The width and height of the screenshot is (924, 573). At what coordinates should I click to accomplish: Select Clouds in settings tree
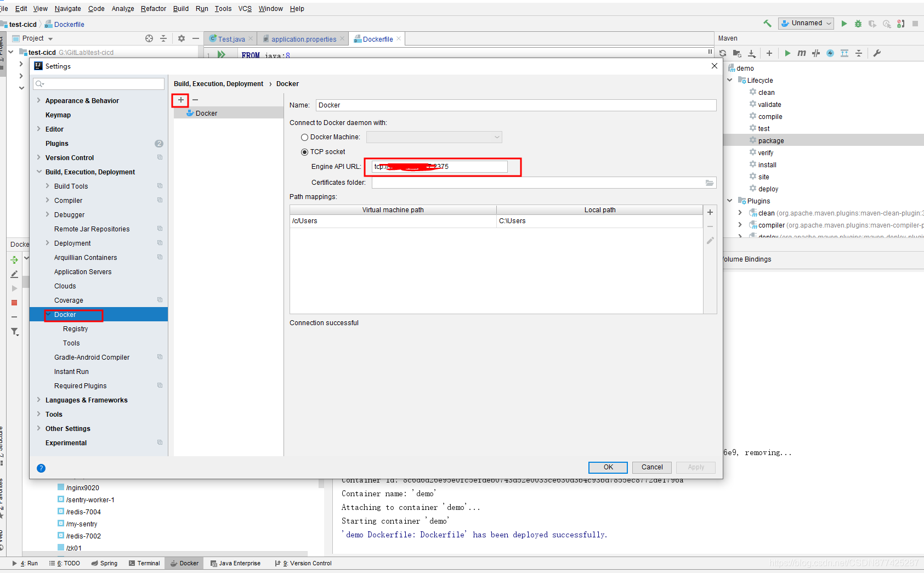[x=65, y=286]
